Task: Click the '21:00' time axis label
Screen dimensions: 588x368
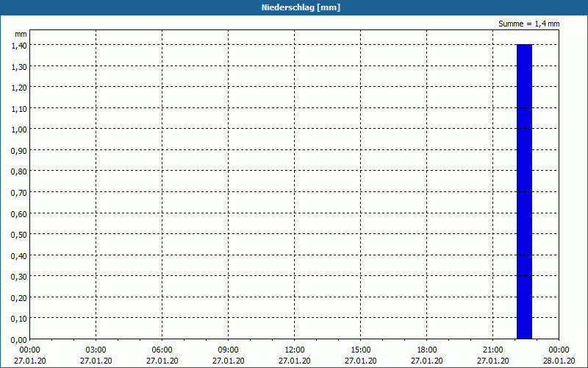Action: point(492,350)
